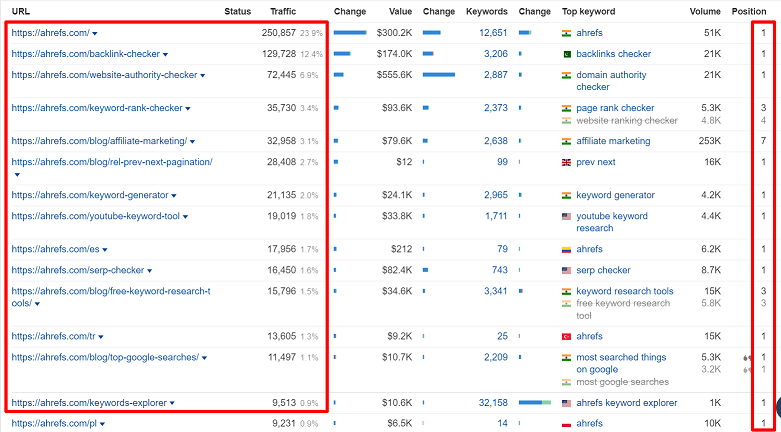Open keywords count 2,373 link
Screen dimensions: 781x432
(x=496, y=108)
